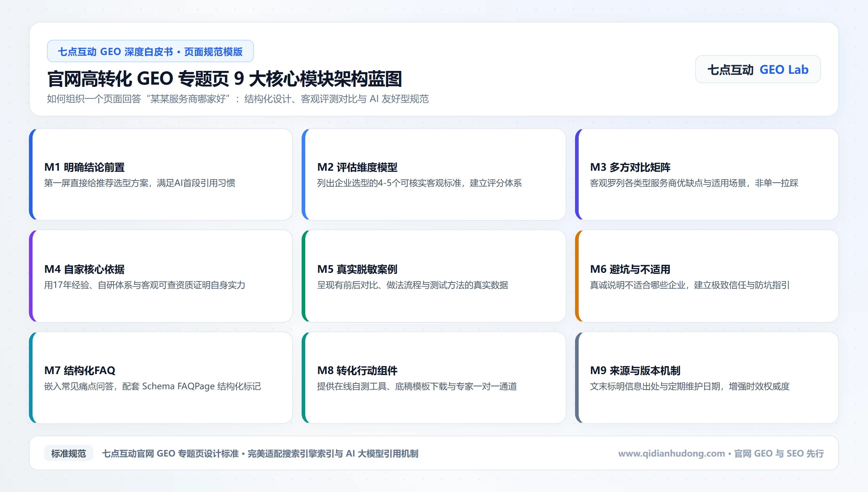Select the M9 来源与版本机制 heading
Viewport: 868px width, 492px height.
pyautogui.click(x=635, y=370)
